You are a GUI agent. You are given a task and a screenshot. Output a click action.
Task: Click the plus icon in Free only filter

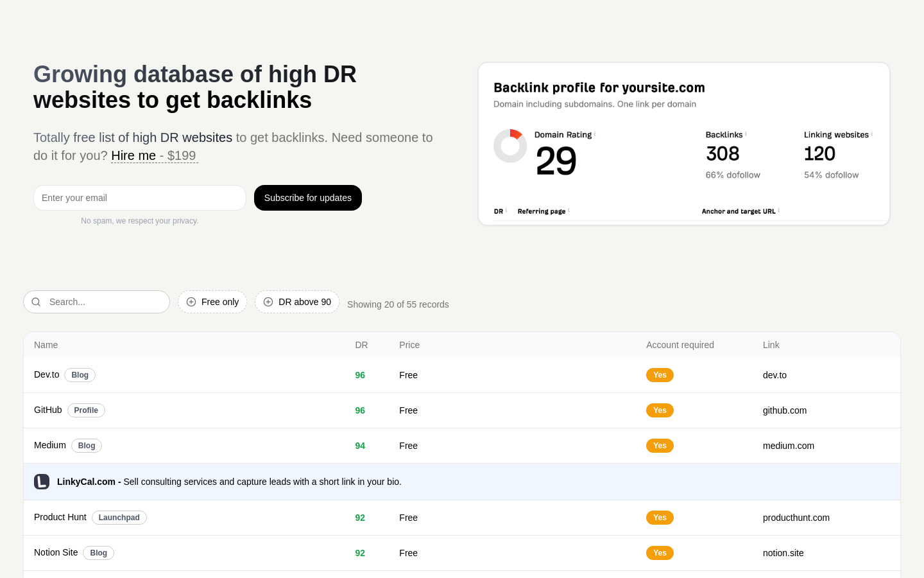pyautogui.click(x=191, y=302)
